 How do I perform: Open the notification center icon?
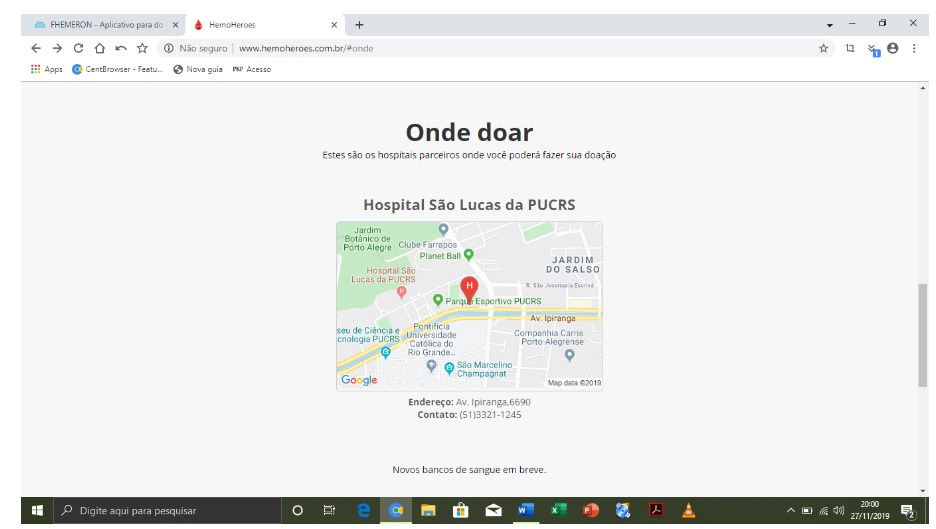click(x=908, y=512)
